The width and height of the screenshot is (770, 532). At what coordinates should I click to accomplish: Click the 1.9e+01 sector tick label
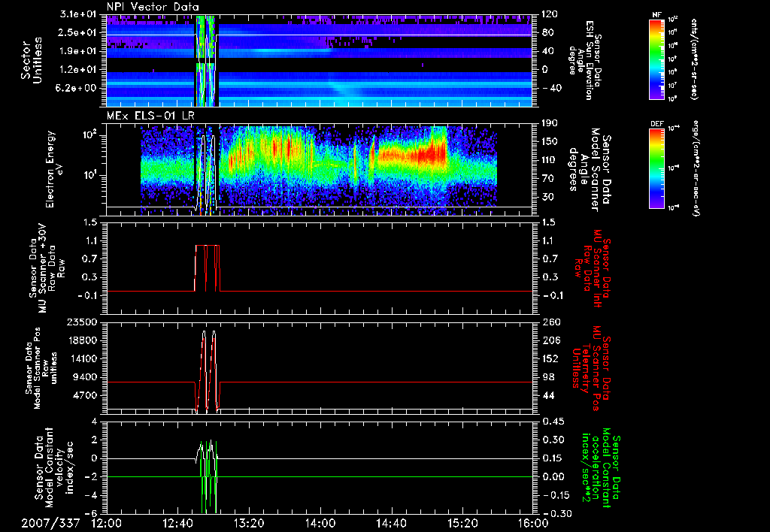[77, 51]
